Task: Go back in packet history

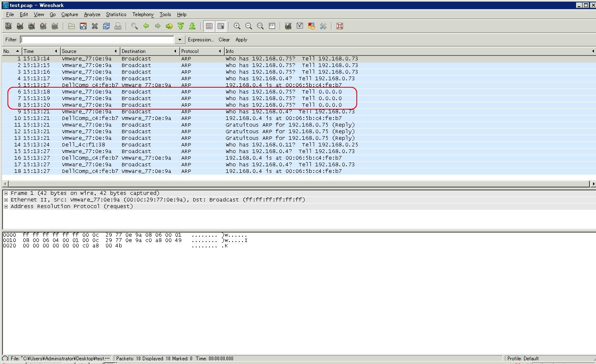Action: 146,26
